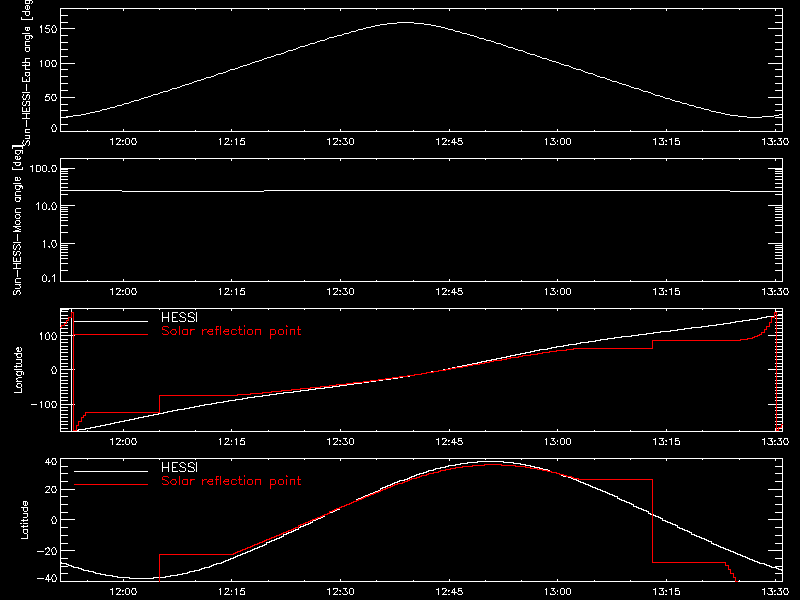Click the 'Longitude' y-axis title
This screenshot has width=800, height=600.
18,370
